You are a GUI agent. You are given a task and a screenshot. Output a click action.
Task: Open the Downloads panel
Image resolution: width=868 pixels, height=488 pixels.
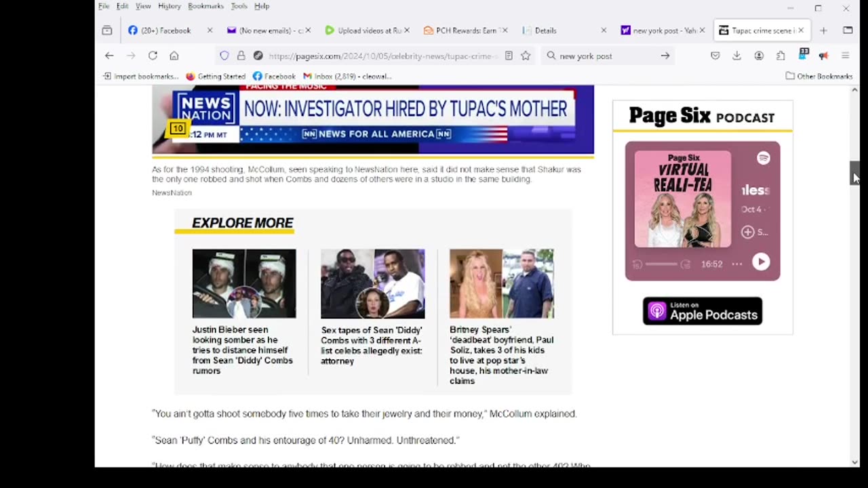[736, 56]
